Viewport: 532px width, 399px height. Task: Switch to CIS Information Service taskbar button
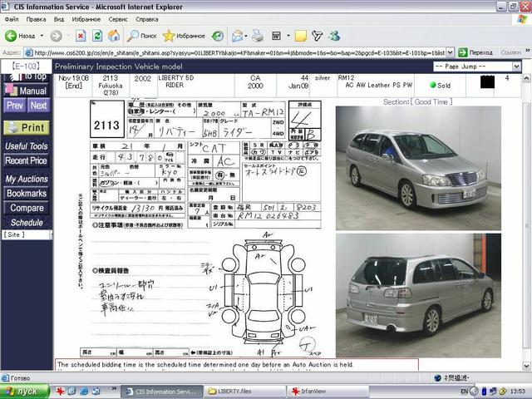coord(162,392)
